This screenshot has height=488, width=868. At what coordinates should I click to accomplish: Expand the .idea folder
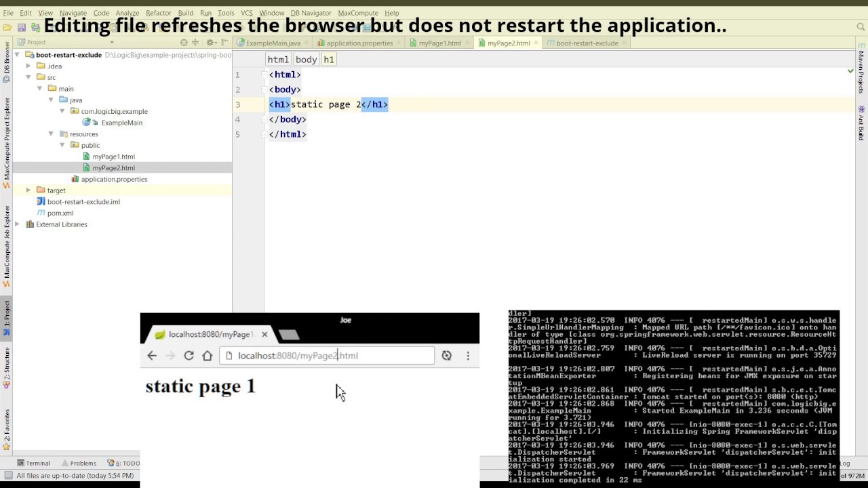28,66
